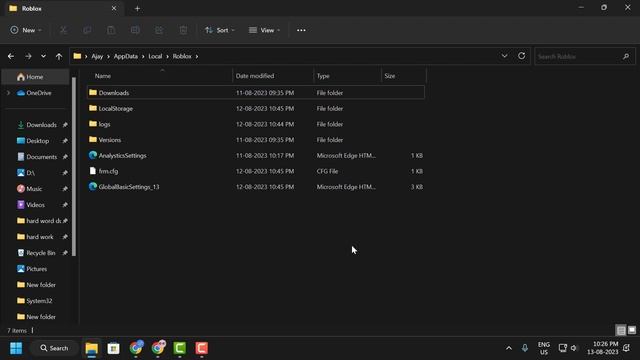Click the Copy toolbar icon
The height and width of the screenshot is (360, 640).
(x=87, y=30)
